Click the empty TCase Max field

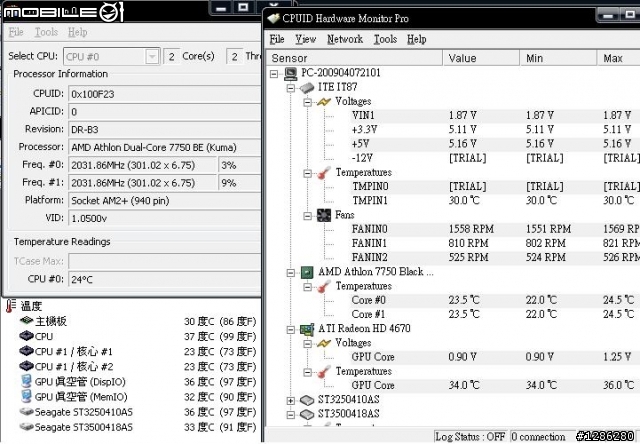164,261
